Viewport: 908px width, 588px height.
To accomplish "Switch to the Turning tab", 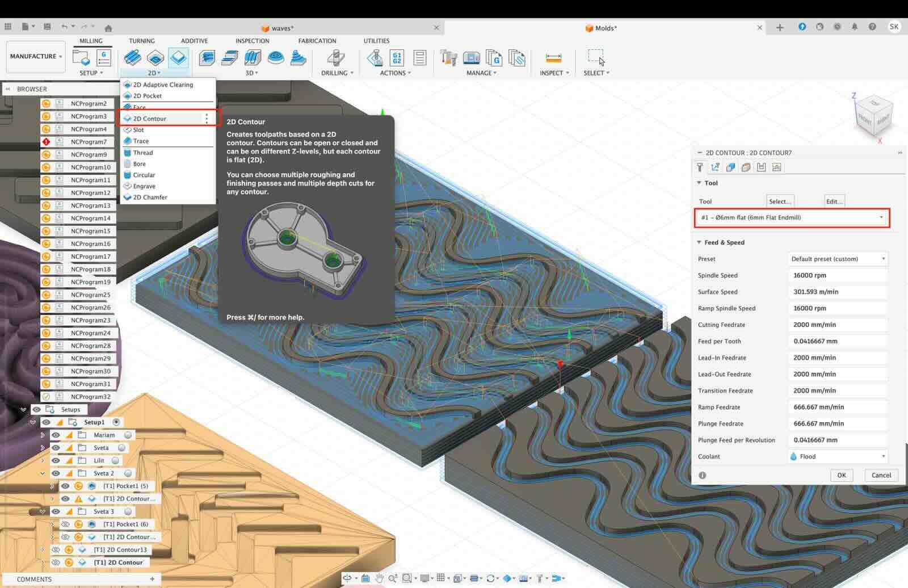I will pyautogui.click(x=141, y=41).
